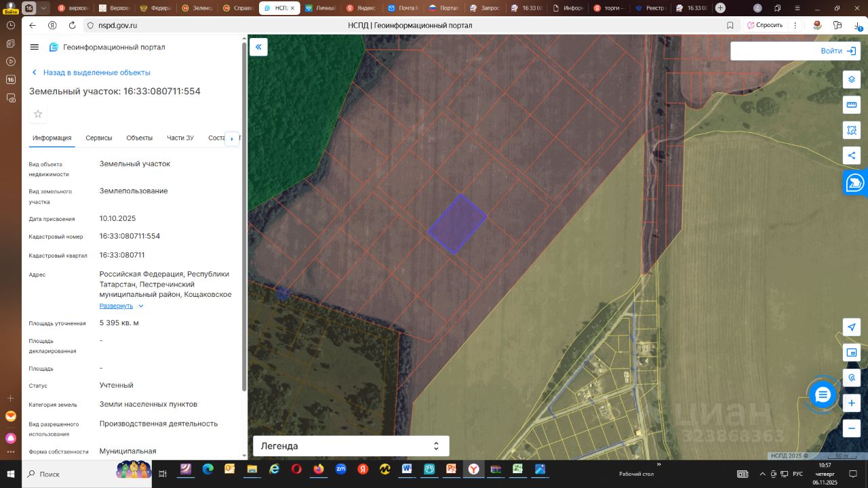The width and height of the screenshot is (868, 488).
Task: Expand the full address with Развернуть
Action: click(x=121, y=306)
